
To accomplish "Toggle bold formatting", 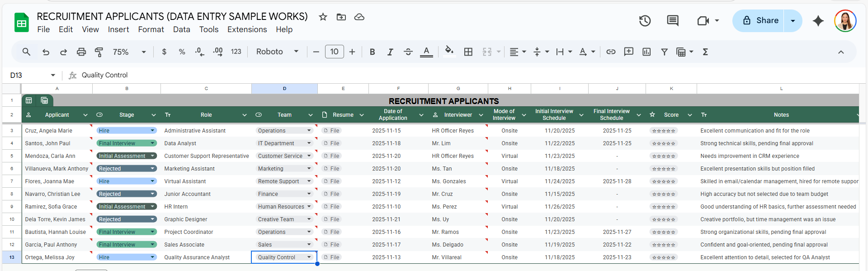I will click(372, 52).
